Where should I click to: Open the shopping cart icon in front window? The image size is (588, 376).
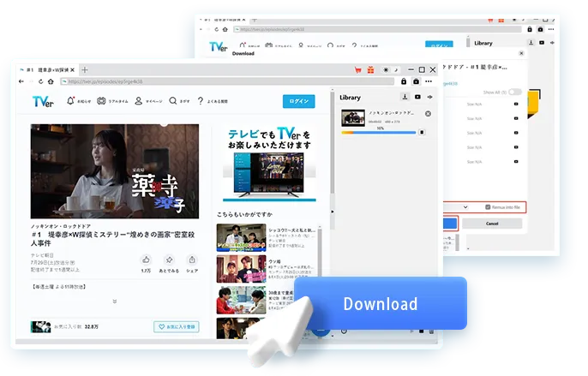click(x=357, y=69)
